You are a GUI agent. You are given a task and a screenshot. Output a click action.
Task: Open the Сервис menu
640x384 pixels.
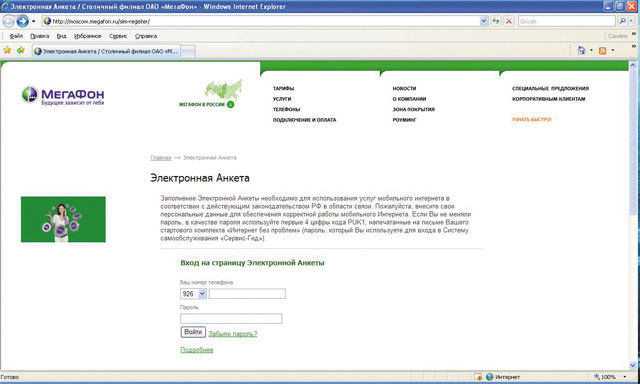click(118, 36)
